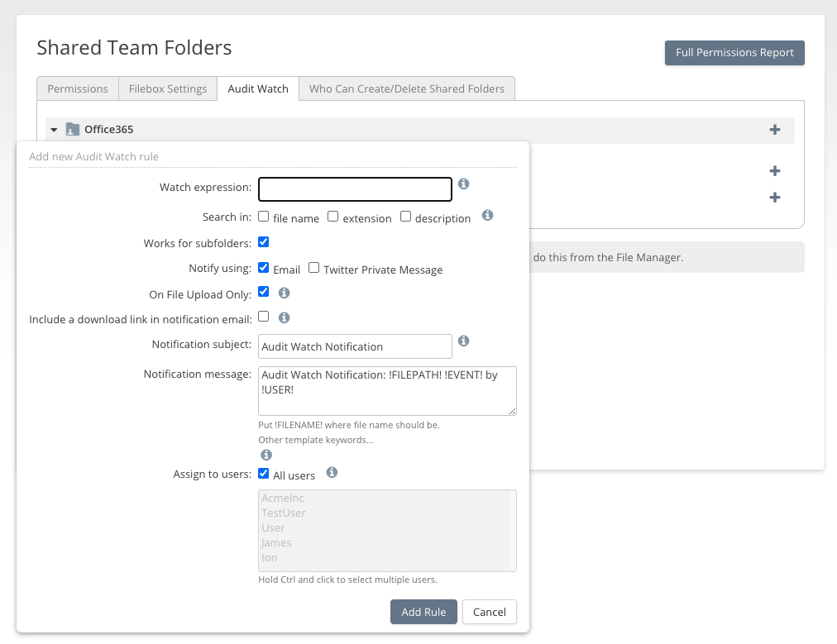Click plus icon on Office365 row
The height and width of the screenshot is (644, 837).
pyautogui.click(x=775, y=130)
